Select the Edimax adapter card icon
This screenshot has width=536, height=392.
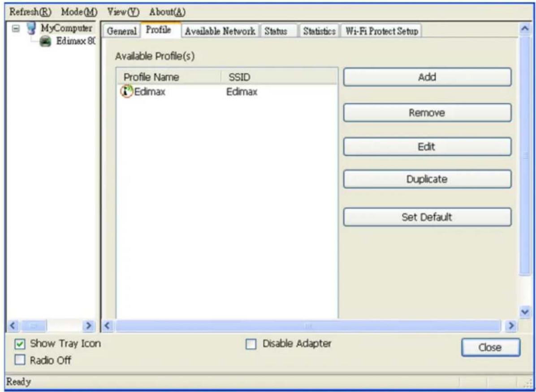pos(46,43)
